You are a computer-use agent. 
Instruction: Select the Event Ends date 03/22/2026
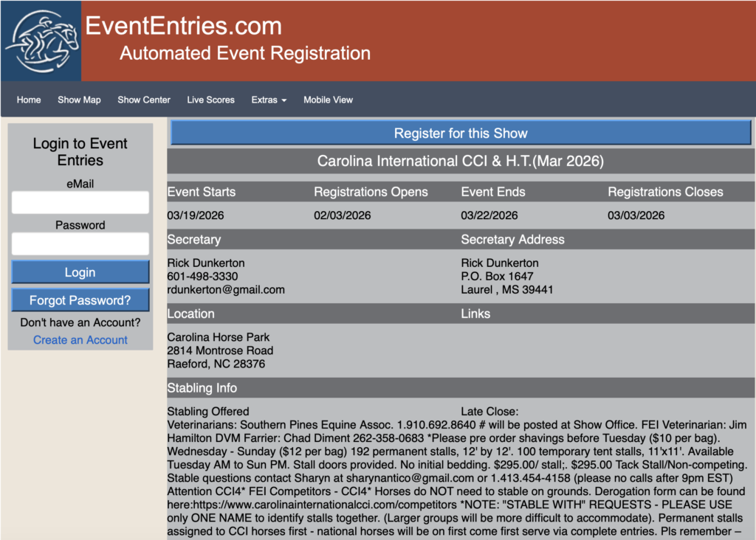point(489,215)
